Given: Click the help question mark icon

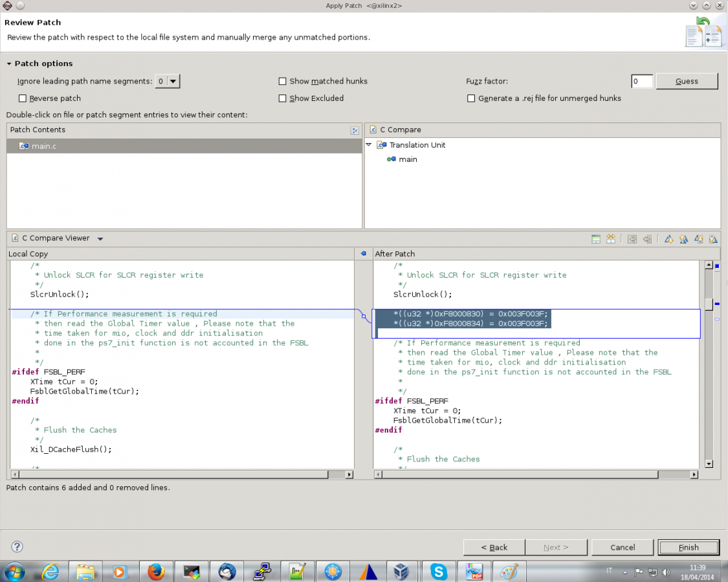Looking at the screenshot, I should [17, 547].
